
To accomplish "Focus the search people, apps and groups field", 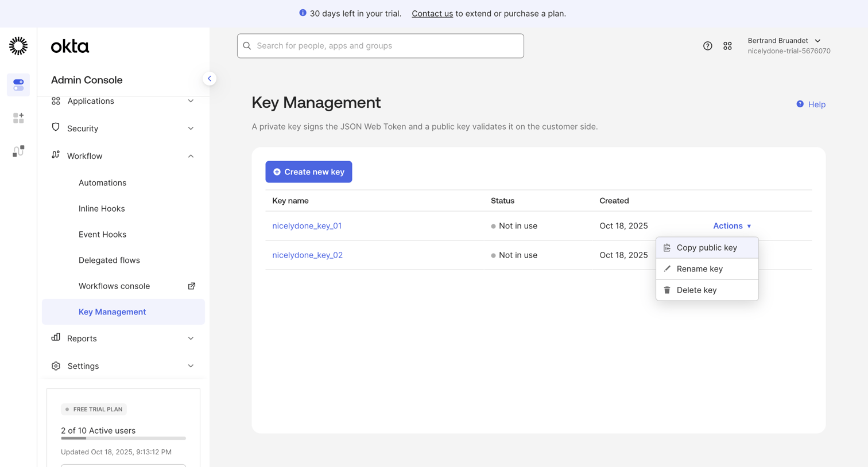I will tap(380, 46).
